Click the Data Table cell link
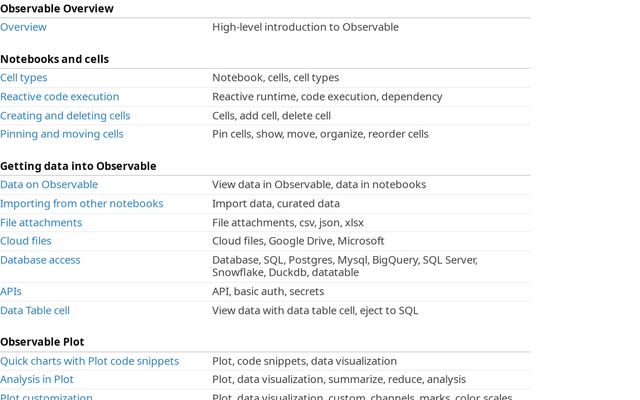Viewport: 640px width, 400px height. point(35,311)
